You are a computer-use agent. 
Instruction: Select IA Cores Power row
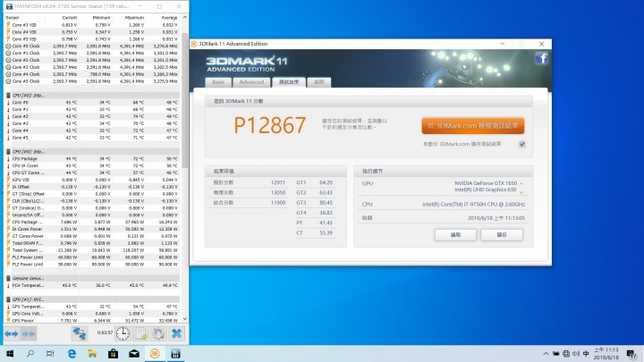point(92,229)
